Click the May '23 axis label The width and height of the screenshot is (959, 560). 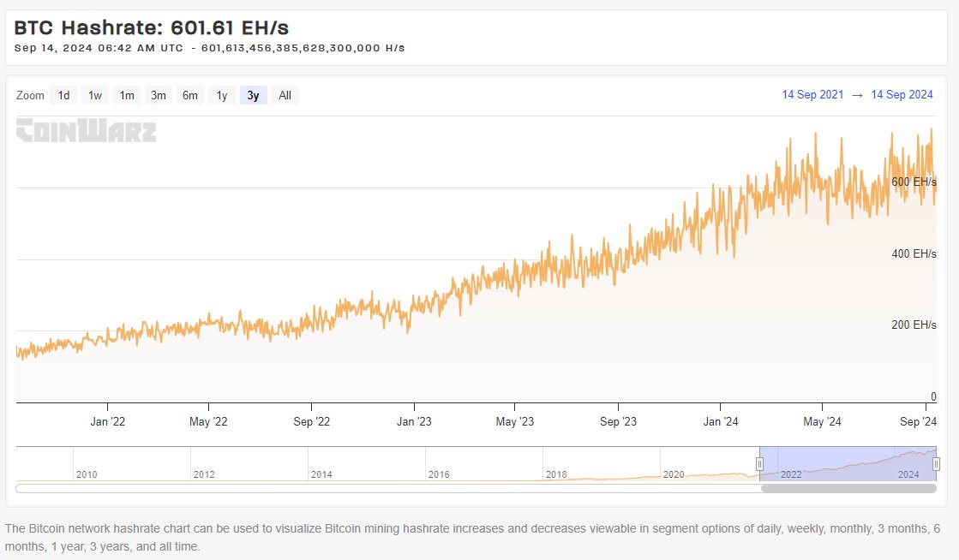515,422
